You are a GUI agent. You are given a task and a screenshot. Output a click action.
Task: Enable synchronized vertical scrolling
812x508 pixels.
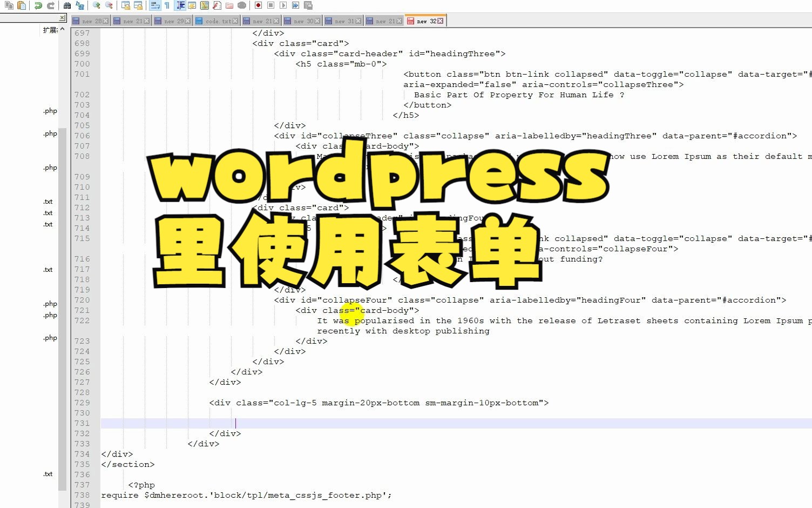(125, 5)
